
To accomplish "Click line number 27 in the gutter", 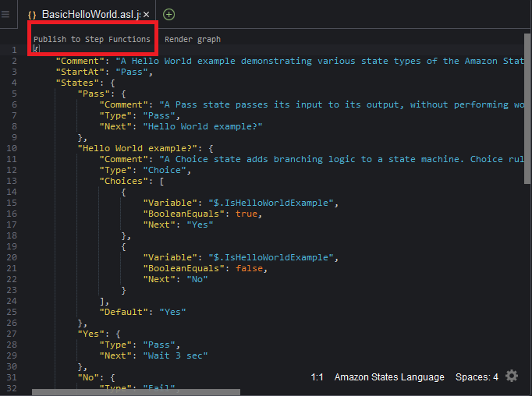I will click(x=12, y=334).
